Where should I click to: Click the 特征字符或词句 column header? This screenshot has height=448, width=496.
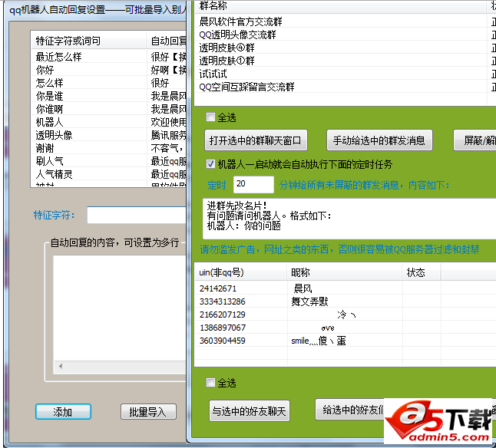tap(88, 41)
